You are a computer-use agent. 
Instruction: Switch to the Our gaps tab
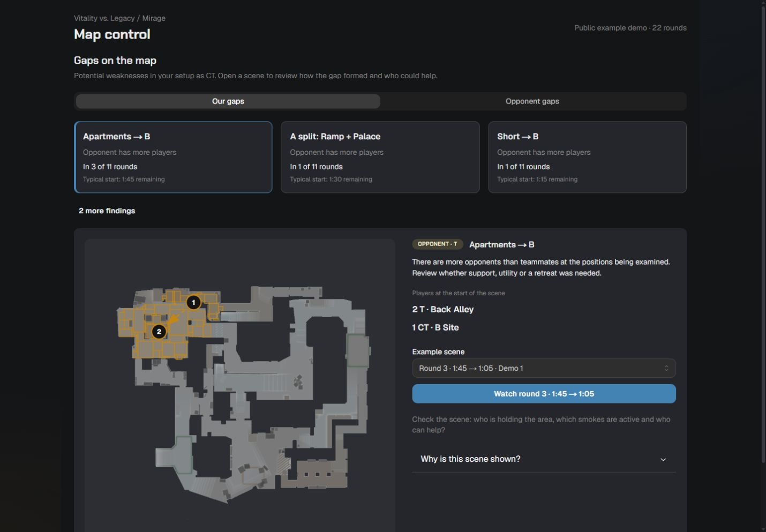pos(228,101)
